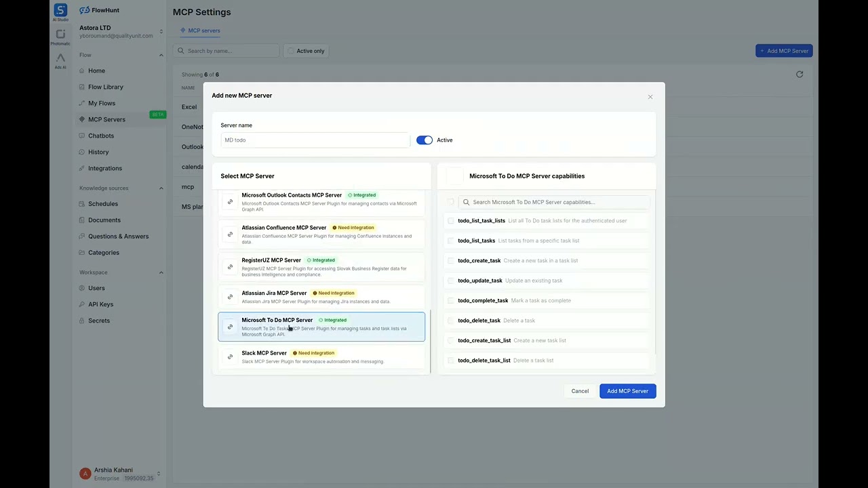Screen dimensions: 868x488
Task: Open the Arshia Kahani account menu
Action: click(x=121, y=474)
